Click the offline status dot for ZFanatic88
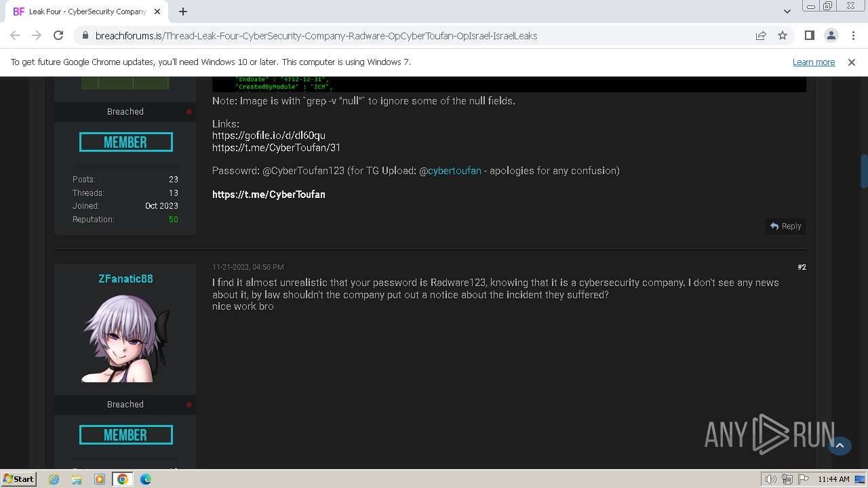Image resolution: width=868 pixels, height=488 pixels. tap(189, 405)
